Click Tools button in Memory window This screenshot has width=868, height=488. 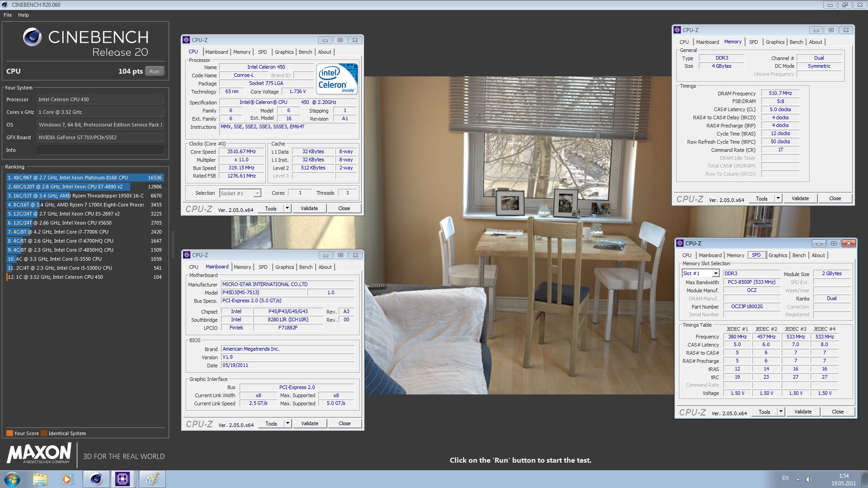pos(762,198)
